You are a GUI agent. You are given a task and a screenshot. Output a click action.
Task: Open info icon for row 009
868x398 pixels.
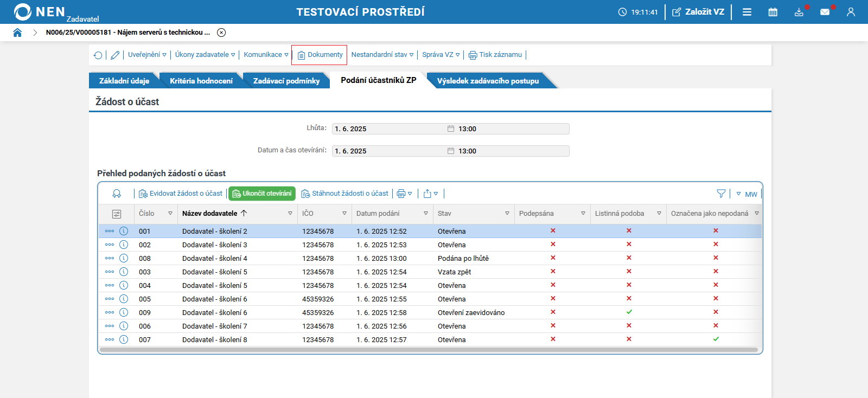coord(124,312)
